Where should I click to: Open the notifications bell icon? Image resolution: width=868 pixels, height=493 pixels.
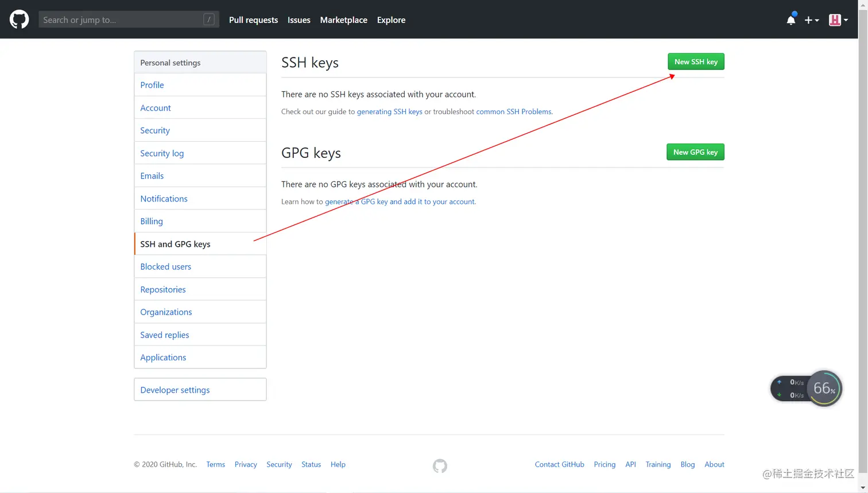(x=791, y=20)
